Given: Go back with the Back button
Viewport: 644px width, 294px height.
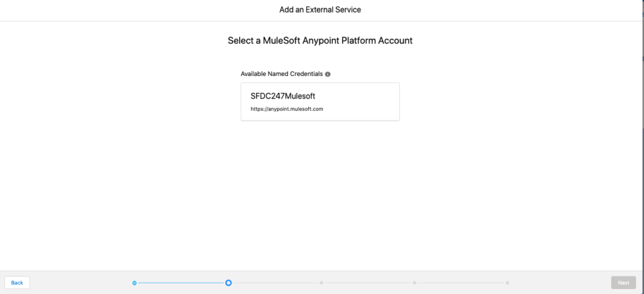Looking at the screenshot, I should (17, 283).
